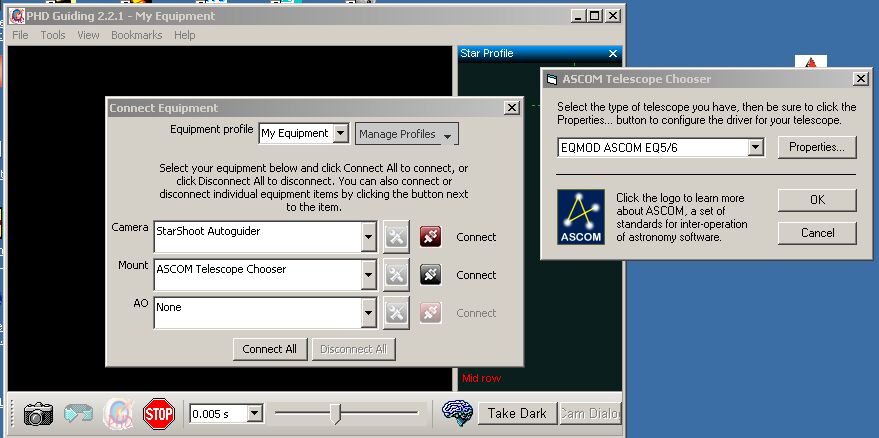Click the Mount row connect plug icon
Image resolution: width=879 pixels, height=438 pixels.
pos(430,275)
